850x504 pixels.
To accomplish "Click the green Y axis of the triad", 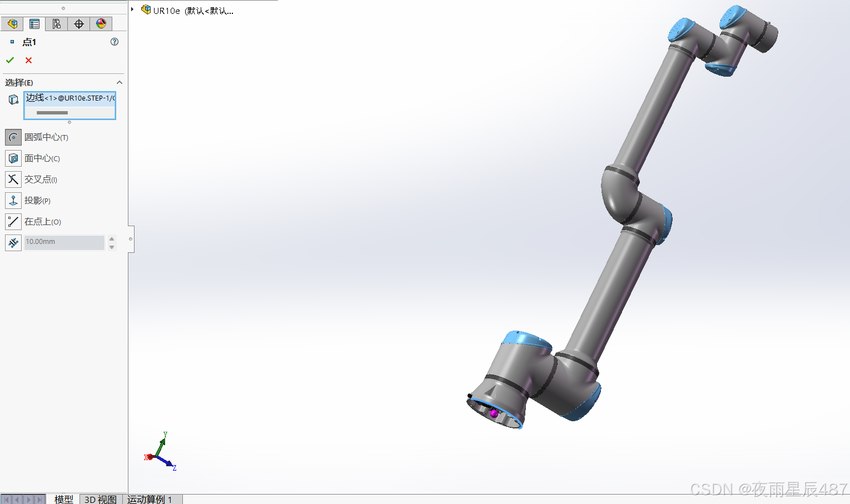I will coord(161,446).
